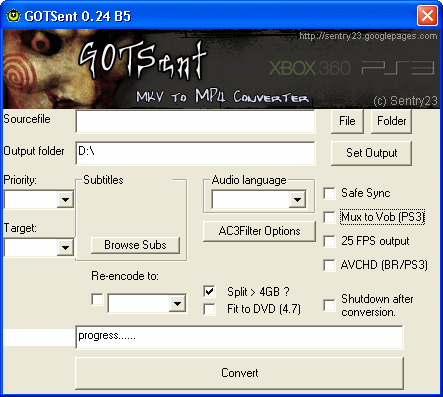Screen dimensions: 443x397
Task: Tick the Mux to Vob (PS3) checkbox
Action: click(329, 217)
